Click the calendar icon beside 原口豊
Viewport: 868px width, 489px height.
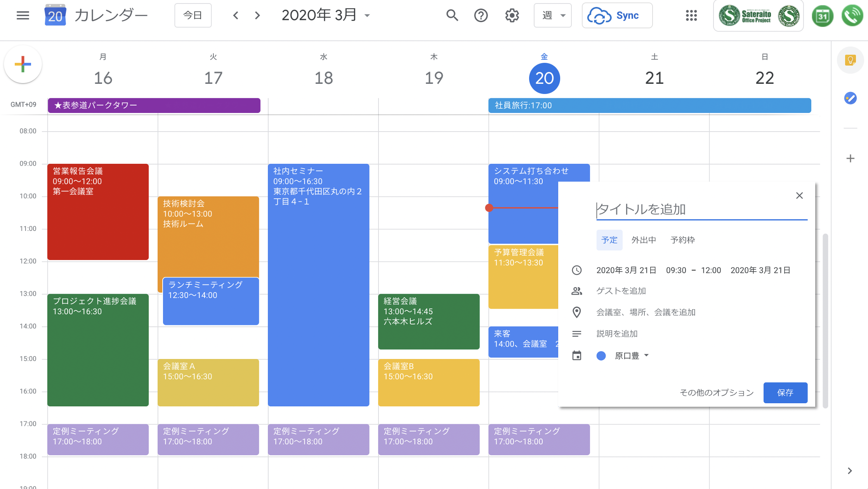(x=577, y=355)
